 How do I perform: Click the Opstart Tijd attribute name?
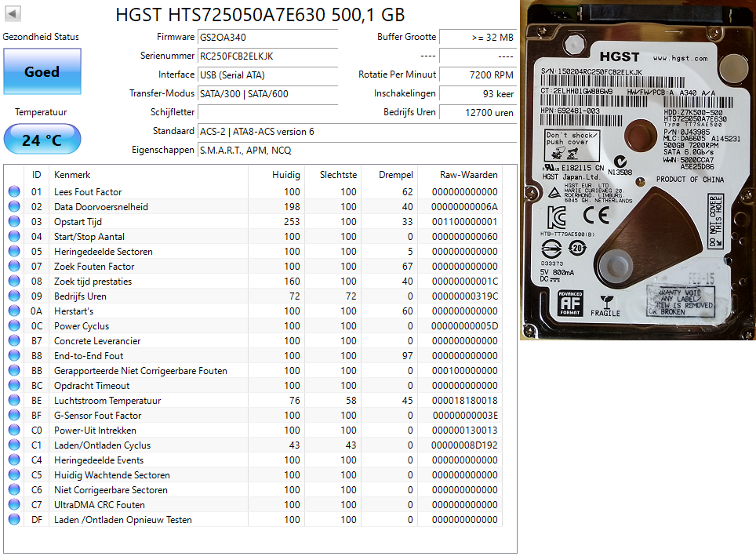[78, 222]
